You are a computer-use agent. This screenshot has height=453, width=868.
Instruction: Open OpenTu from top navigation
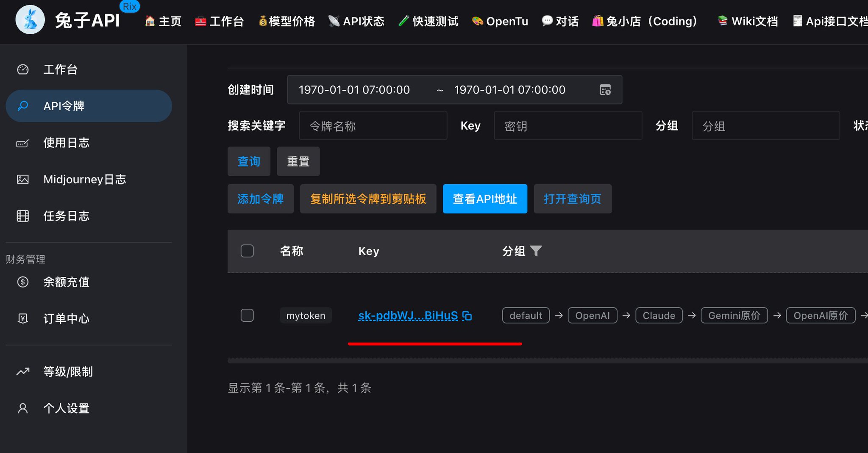pos(500,21)
